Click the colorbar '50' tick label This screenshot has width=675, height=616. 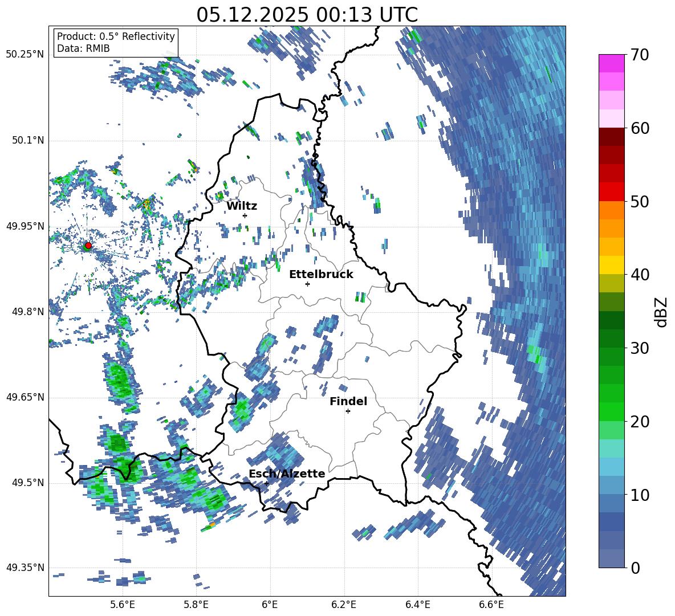click(x=640, y=202)
